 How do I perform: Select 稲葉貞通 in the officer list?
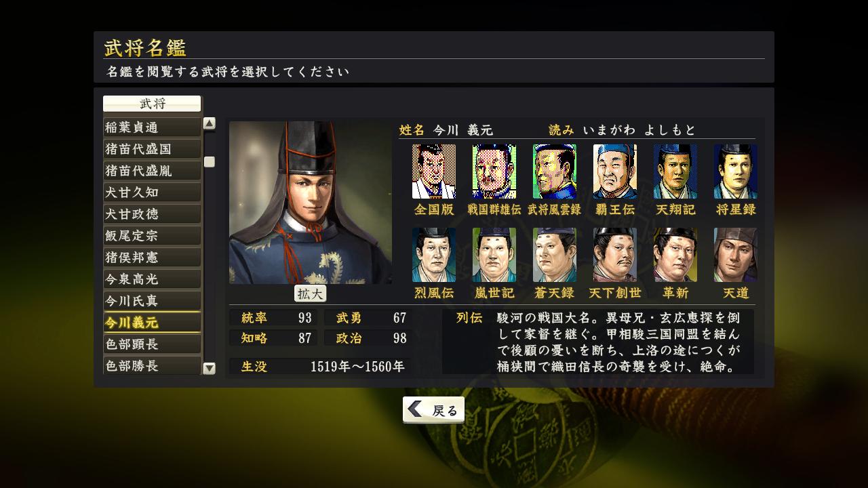(152, 127)
